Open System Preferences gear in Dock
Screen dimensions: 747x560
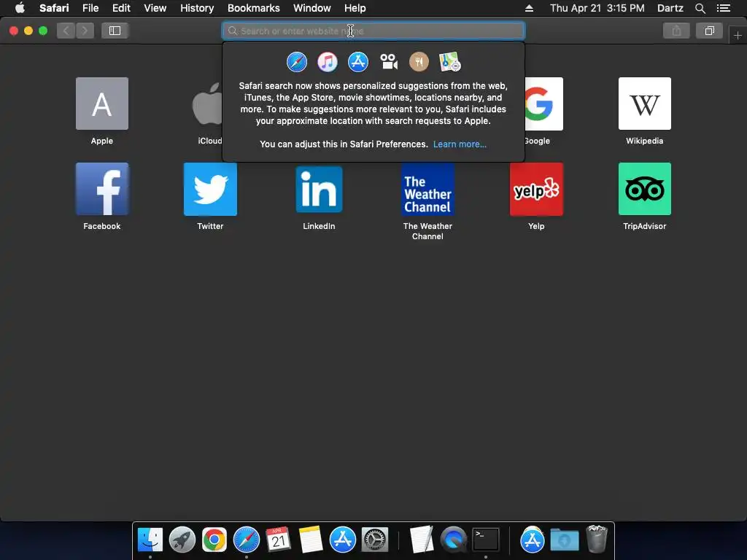tap(375, 540)
